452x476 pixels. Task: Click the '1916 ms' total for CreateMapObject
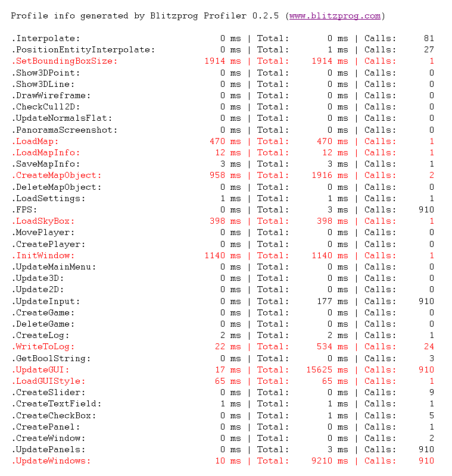click(330, 175)
